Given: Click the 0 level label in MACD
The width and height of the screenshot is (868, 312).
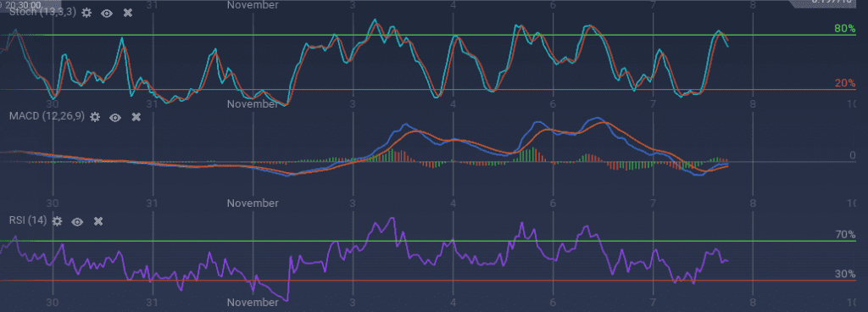Looking at the screenshot, I should [x=853, y=156].
